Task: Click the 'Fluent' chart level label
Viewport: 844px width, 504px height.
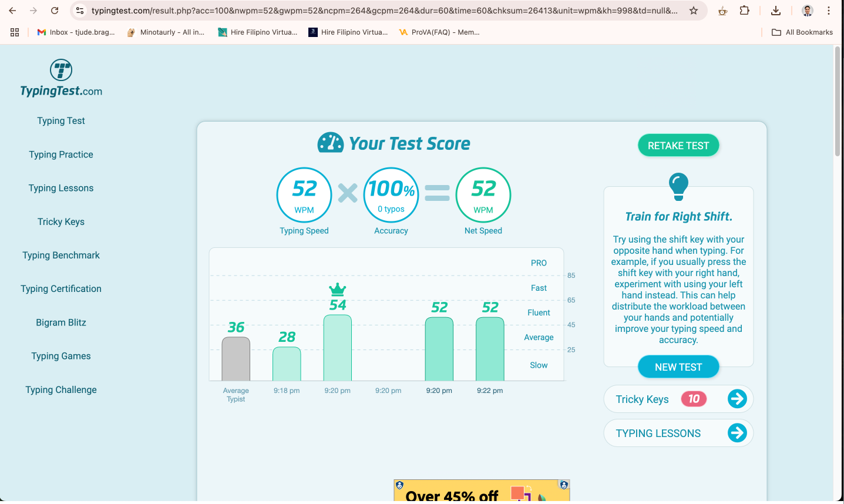Action: [x=539, y=313]
